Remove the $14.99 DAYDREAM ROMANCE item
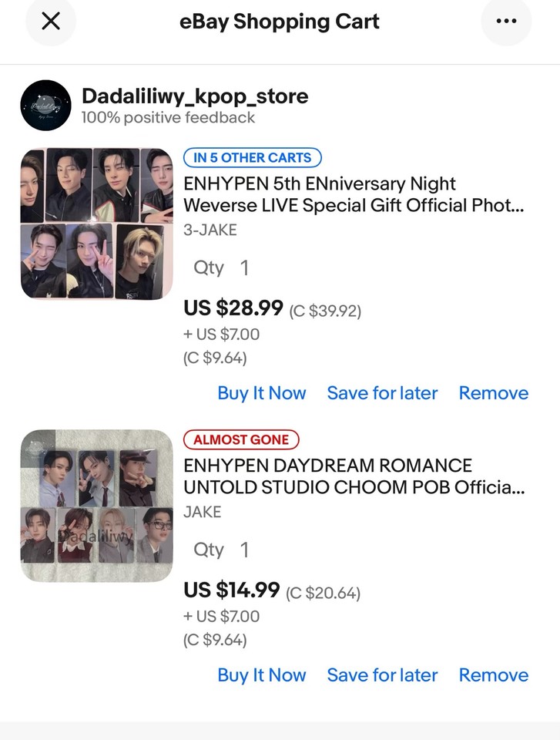 tap(494, 675)
